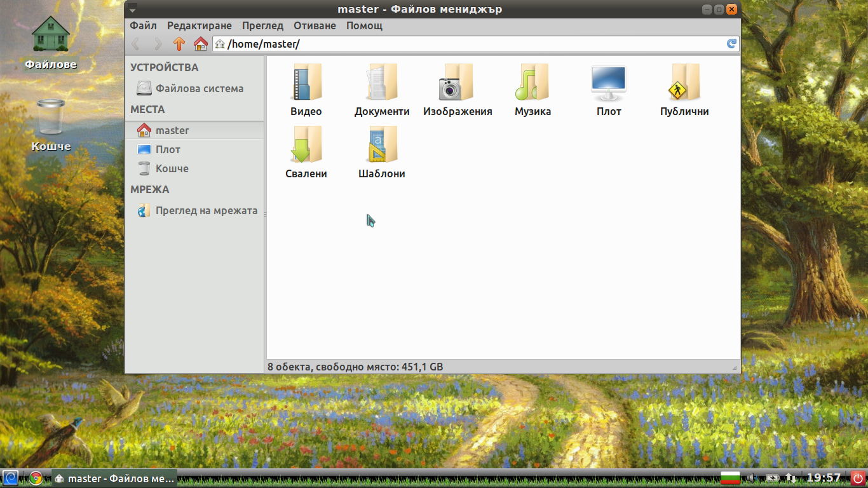Select Преглед на мрежата in sidebar
This screenshot has width=868, height=488.
(194, 210)
